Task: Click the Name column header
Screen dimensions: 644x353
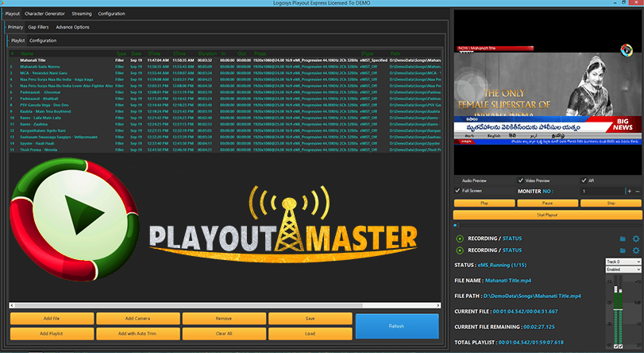Action: coord(27,53)
